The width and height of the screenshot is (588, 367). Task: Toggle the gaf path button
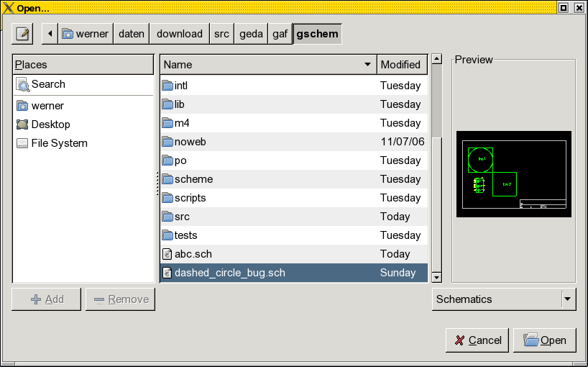point(280,33)
